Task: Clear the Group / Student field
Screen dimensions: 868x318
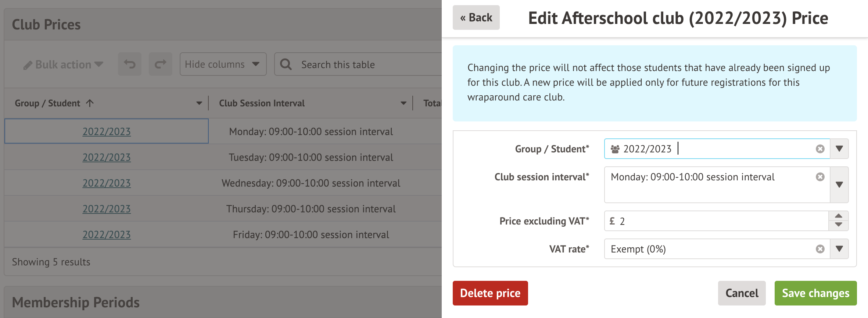Action: pyautogui.click(x=820, y=149)
